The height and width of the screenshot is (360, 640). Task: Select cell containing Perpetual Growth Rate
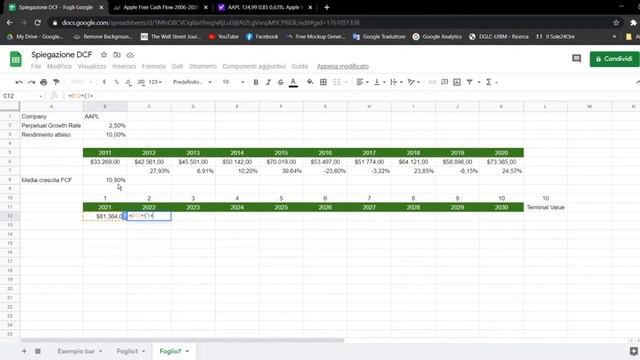pyautogui.click(x=51, y=126)
